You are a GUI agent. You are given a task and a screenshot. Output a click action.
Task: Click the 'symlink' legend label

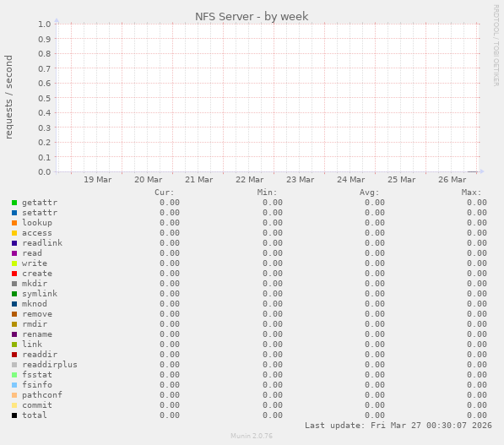40,294
